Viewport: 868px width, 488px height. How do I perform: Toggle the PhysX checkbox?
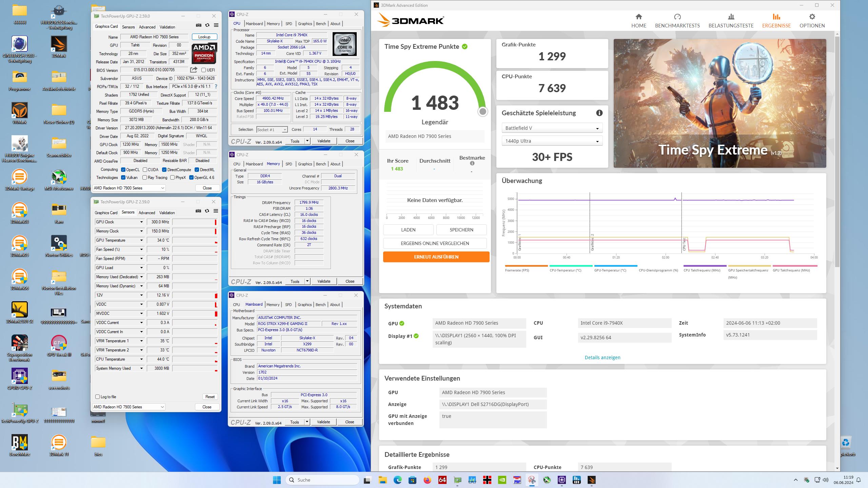(172, 178)
